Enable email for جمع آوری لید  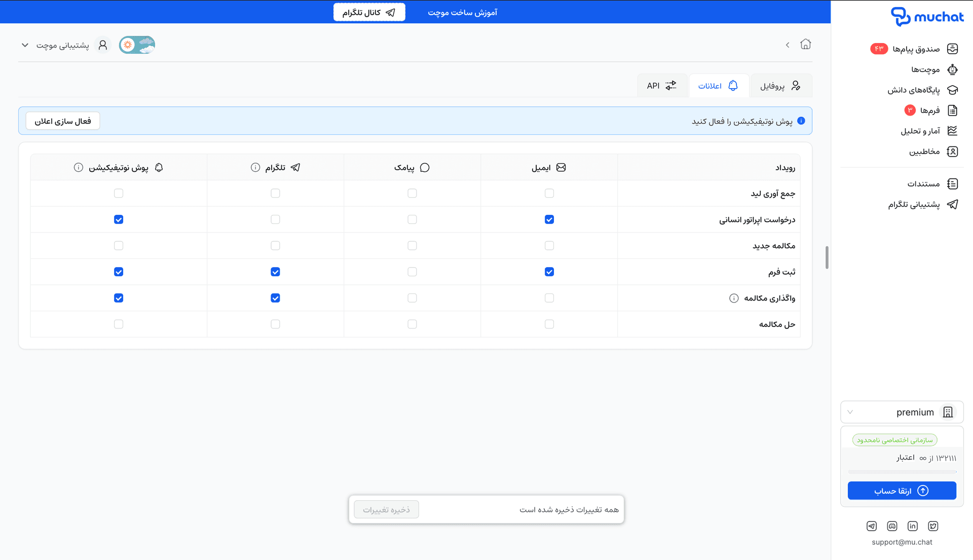click(x=549, y=193)
